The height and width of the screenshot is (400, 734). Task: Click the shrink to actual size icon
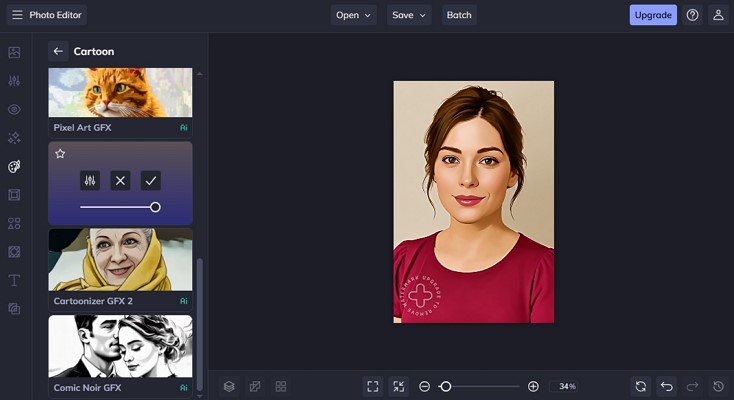[x=399, y=386]
